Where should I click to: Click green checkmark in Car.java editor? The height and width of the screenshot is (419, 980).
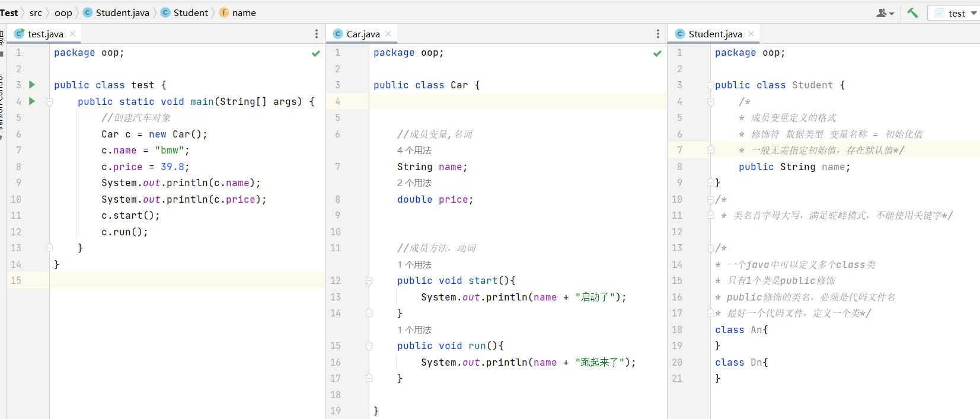click(657, 53)
